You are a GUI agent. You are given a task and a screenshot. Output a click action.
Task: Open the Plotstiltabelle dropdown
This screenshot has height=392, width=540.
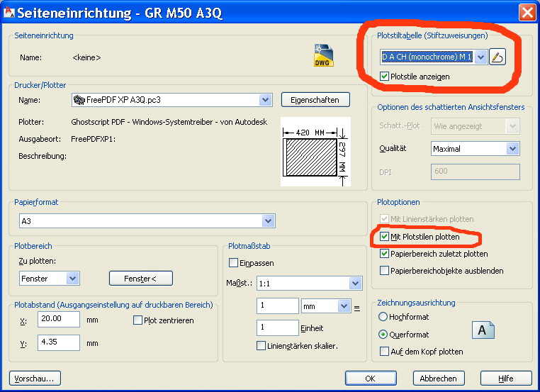(480, 57)
